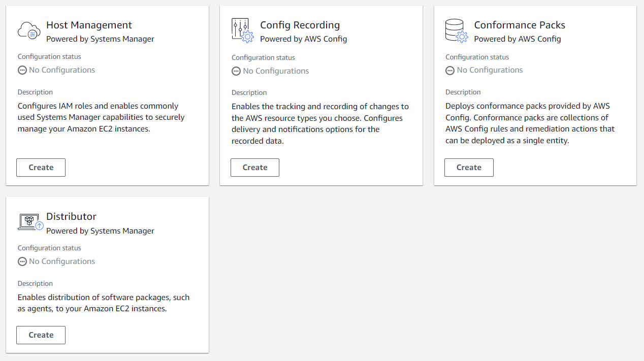Create a Distributor configuration
The image size is (644, 361).
[x=41, y=335]
